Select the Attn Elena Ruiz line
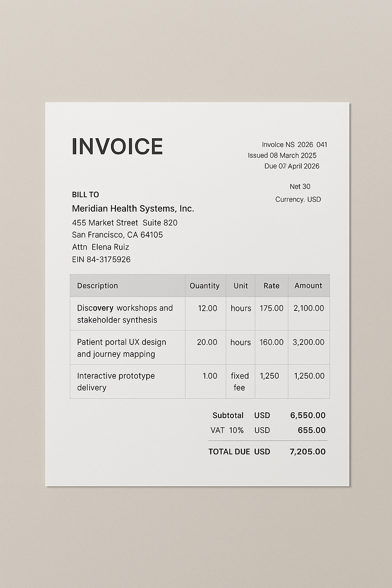 (x=101, y=247)
